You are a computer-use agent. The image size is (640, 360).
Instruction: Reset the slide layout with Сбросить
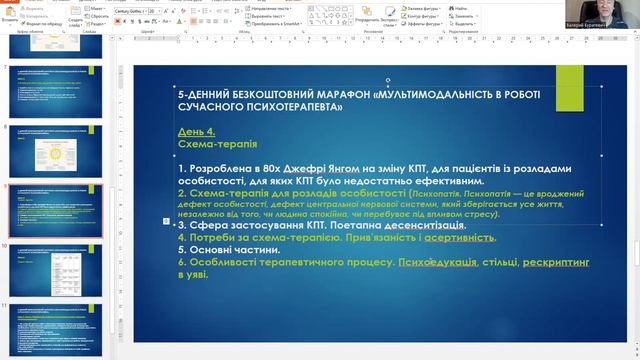[97, 16]
